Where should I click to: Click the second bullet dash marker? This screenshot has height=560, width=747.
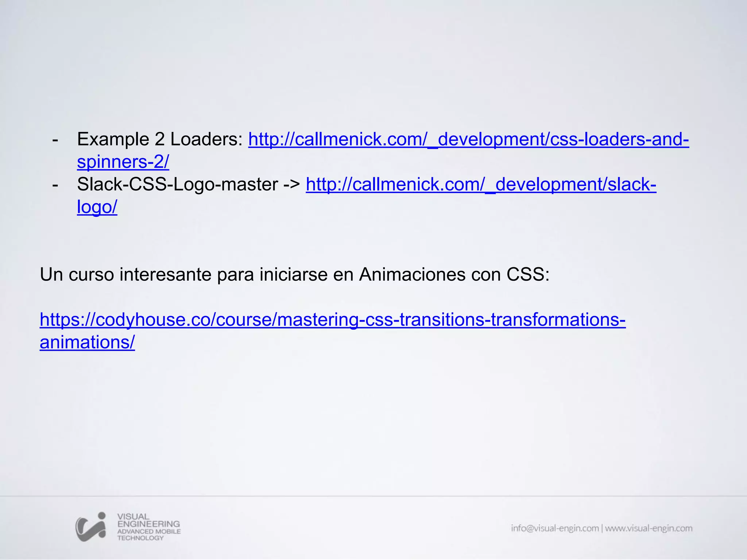[55, 185]
